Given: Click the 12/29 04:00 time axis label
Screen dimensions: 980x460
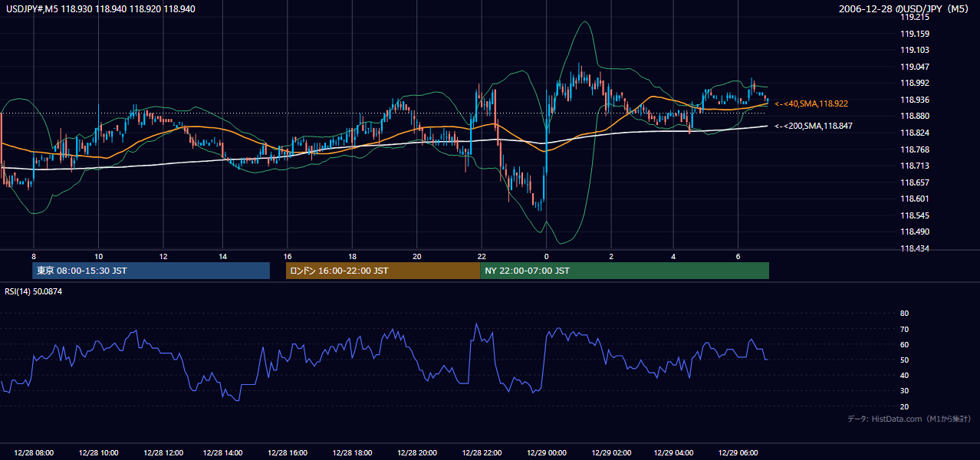Looking at the screenshot, I should pos(673,453).
